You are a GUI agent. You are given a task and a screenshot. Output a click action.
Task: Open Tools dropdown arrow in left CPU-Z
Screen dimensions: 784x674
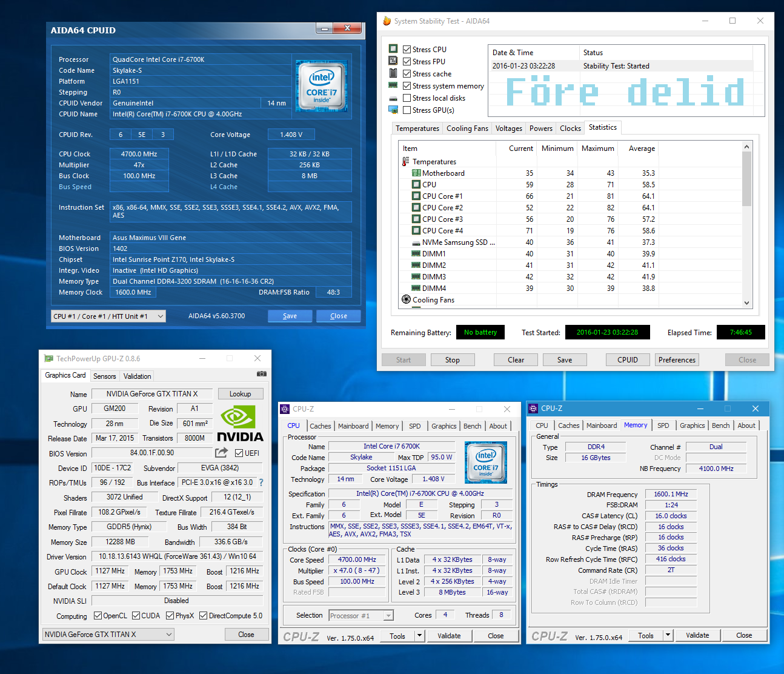[419, 636]
